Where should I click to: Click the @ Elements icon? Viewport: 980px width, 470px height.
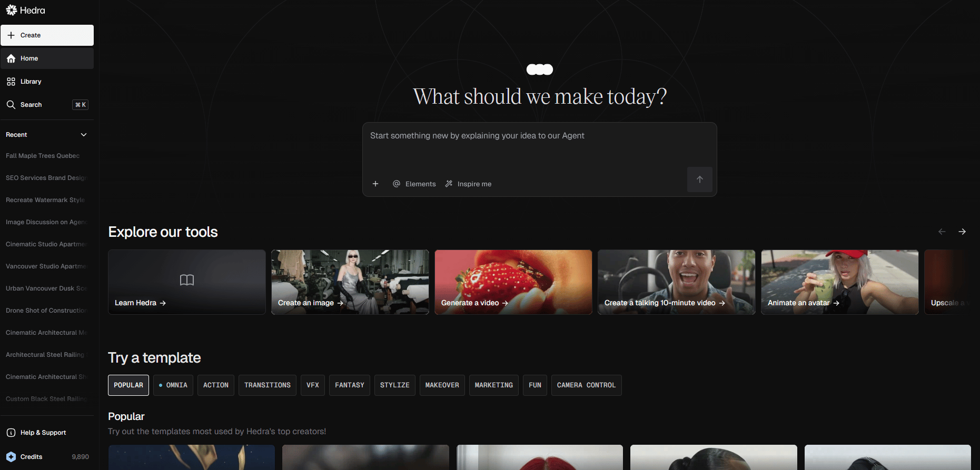coord(397,184)
